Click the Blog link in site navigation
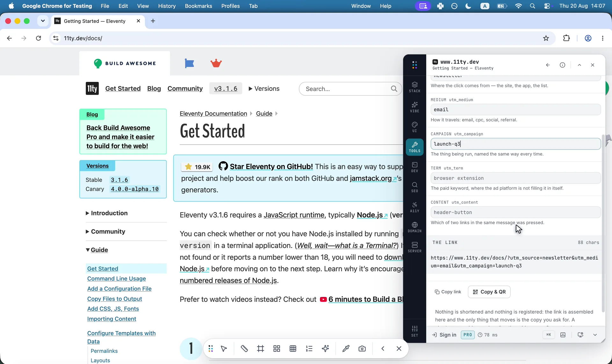This screenshot has height=364, width=612. pos(154,89)
